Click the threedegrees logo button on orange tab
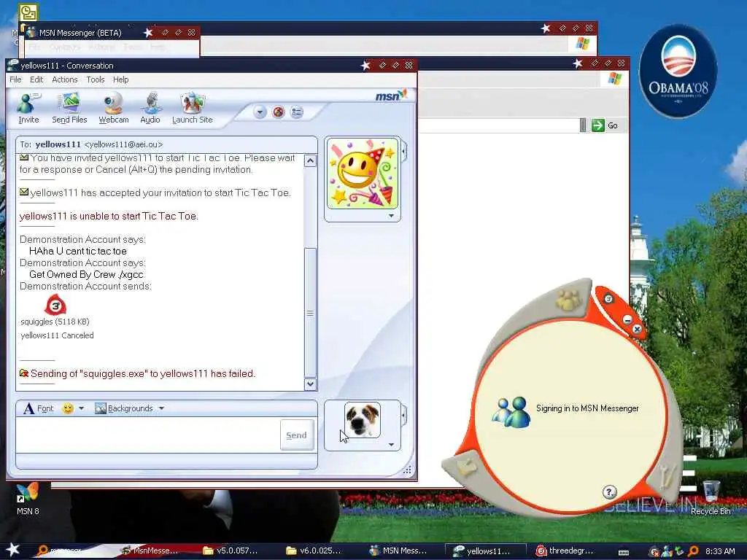 [x=608, y=299]
